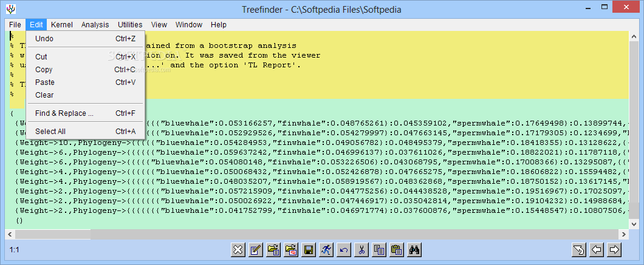Image resolution: width=644 pixels, height=265 pixels.
Task: Choose Undo from the Edit menu
Action: point(86,39)
